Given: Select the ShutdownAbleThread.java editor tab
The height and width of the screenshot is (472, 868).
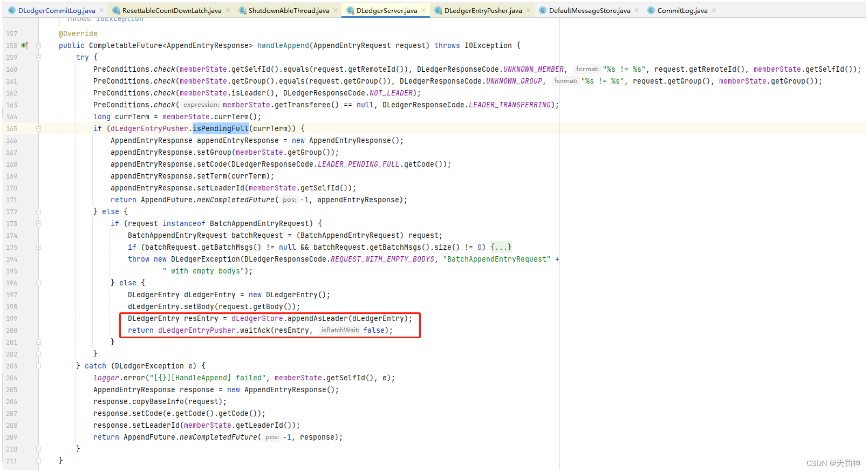Looking at the screenshot, I should tap(289, 10).
